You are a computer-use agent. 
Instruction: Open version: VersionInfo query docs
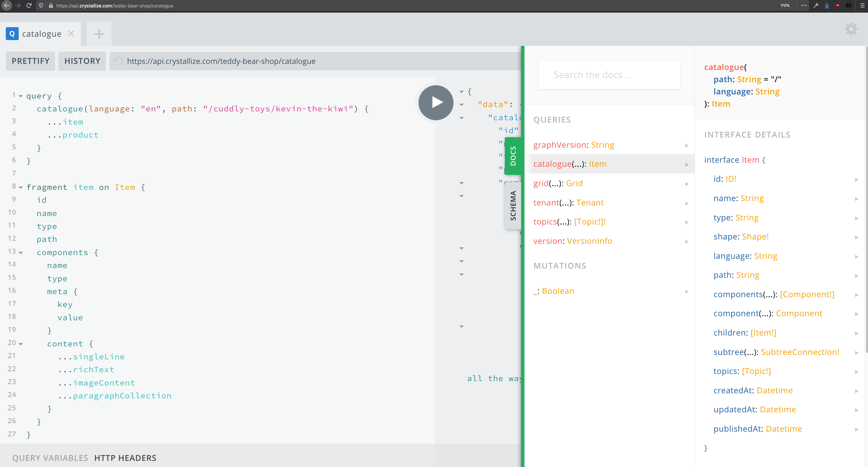pyautogui.click(x=609, y=241)
